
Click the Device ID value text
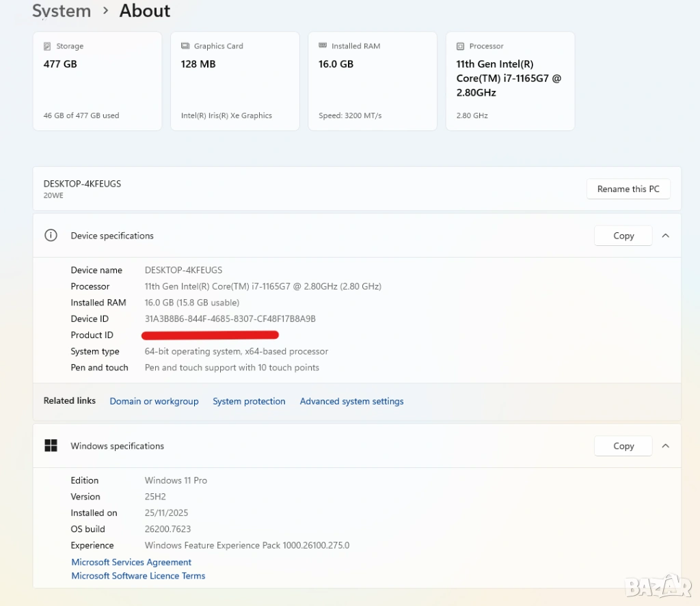(x=230, y=319)
